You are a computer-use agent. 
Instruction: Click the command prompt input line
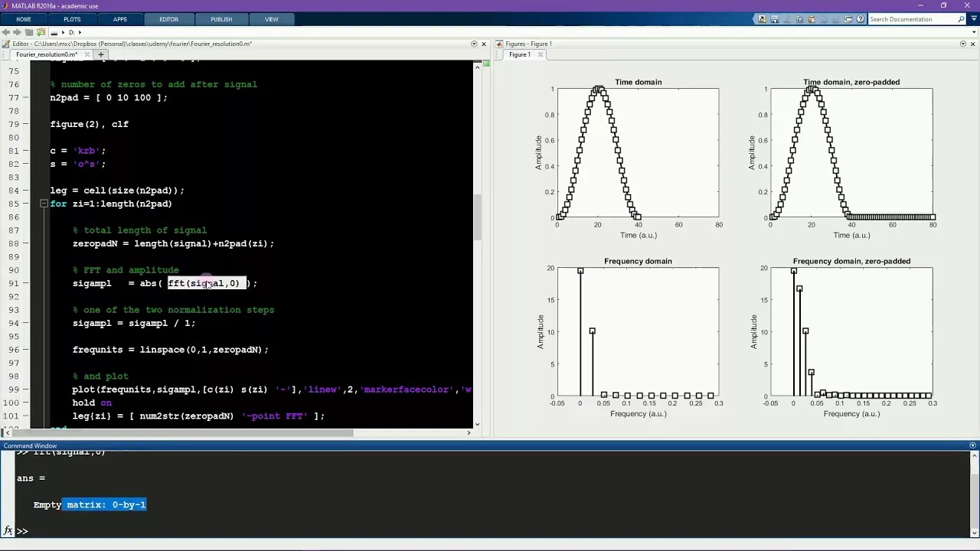click(490, 530)
